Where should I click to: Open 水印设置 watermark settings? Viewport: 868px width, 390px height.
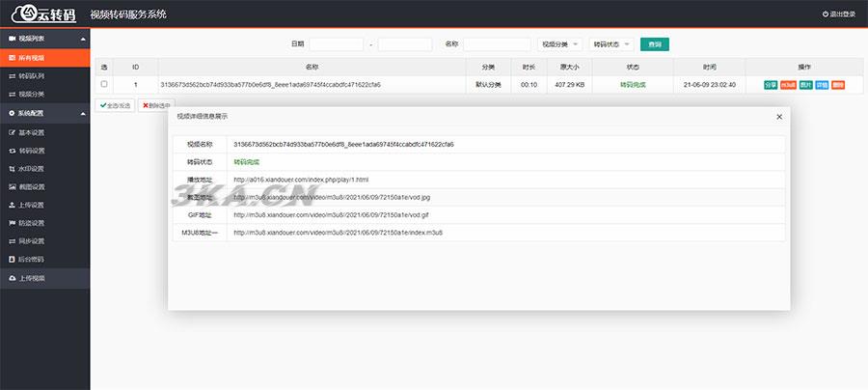32,169
